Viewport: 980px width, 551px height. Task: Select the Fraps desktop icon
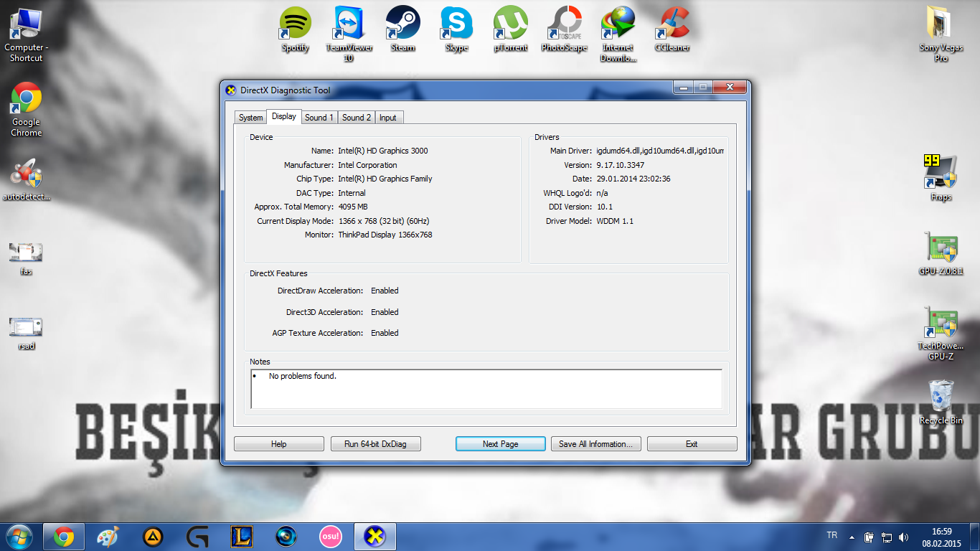click(x=941, y=179)
